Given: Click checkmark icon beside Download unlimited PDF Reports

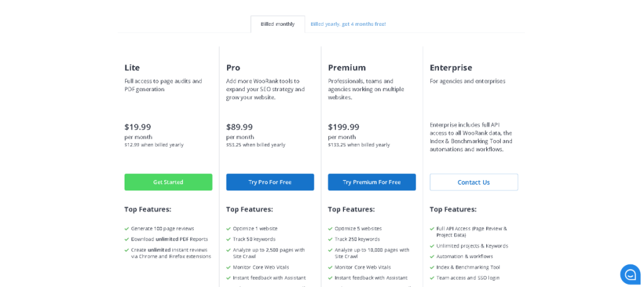Looking at the screenshot, I should click(x=127, y=239).
